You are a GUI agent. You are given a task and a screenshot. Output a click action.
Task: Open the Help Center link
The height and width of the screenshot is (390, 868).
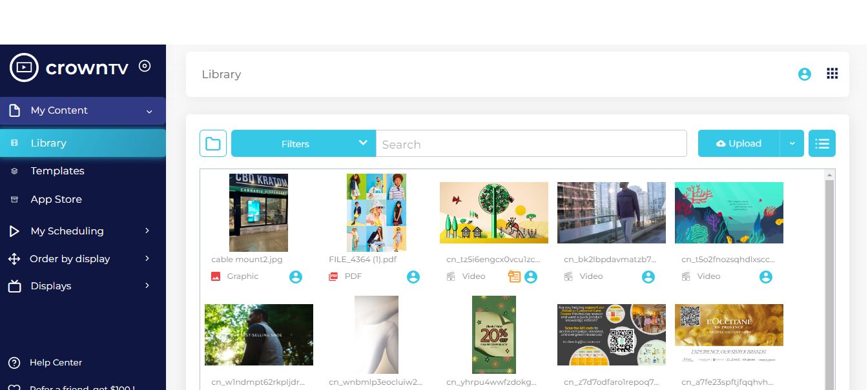click(x=56, y=362)
